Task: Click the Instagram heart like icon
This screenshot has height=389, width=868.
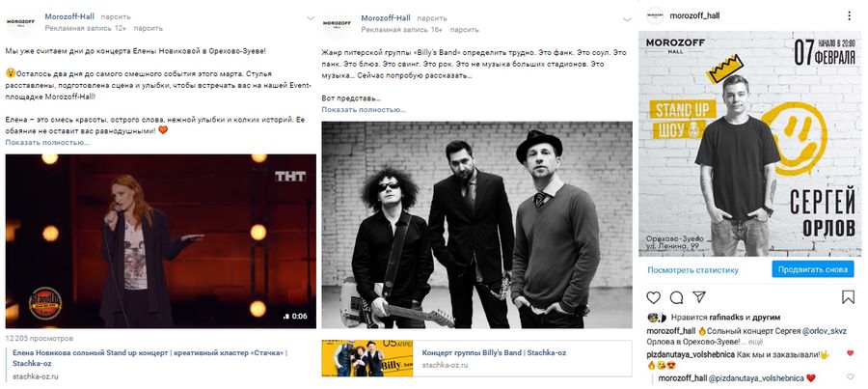Action: [x=653, y=297]
